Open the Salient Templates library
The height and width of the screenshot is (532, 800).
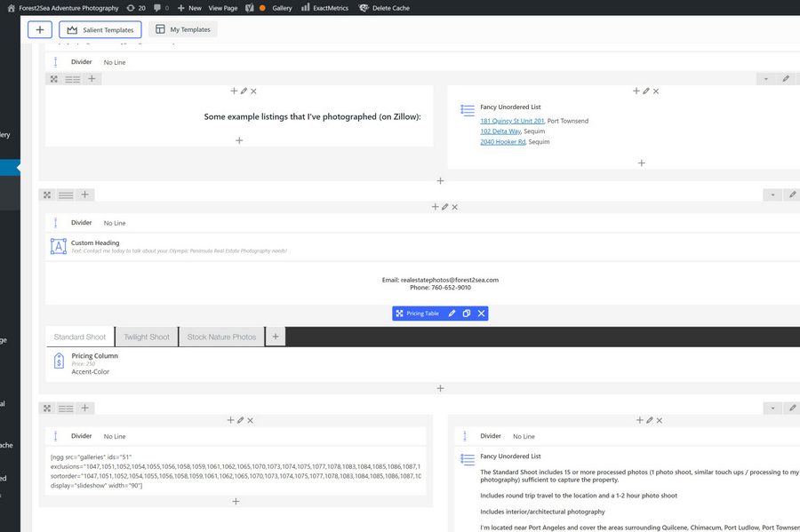coord(100,29)
